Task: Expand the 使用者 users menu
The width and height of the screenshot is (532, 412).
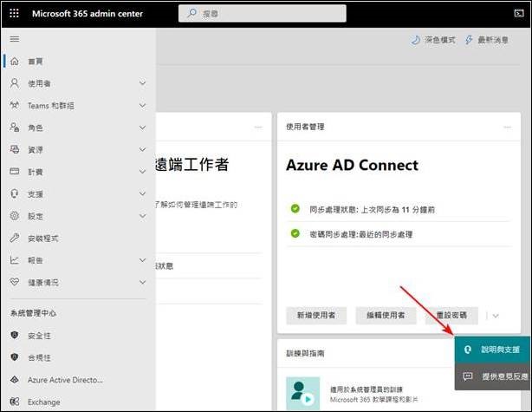Action: pos(142,83)
